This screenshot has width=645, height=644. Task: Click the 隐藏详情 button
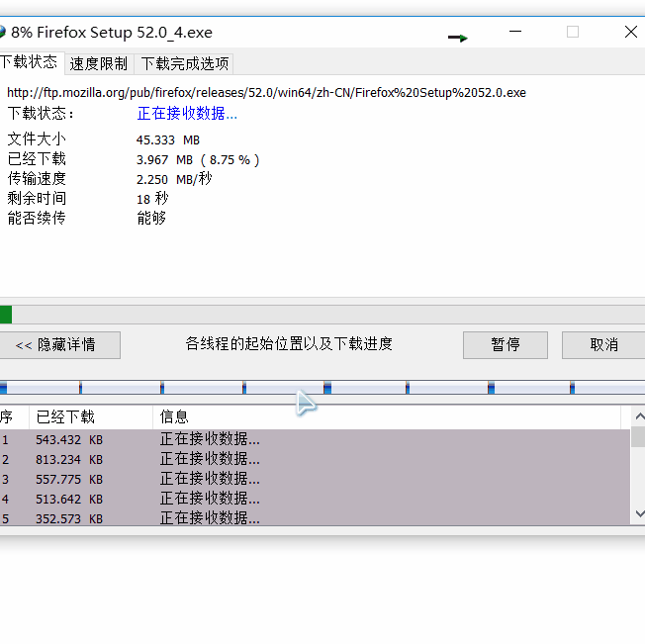tap(58, 345)
